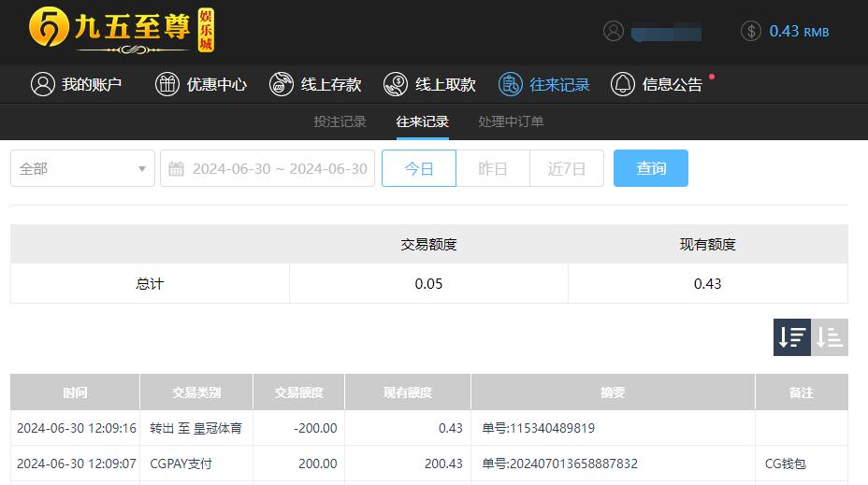Screen dimensions: 868x485
Task: Open 往来记录 main menu item
Action: tap(559, 84)
